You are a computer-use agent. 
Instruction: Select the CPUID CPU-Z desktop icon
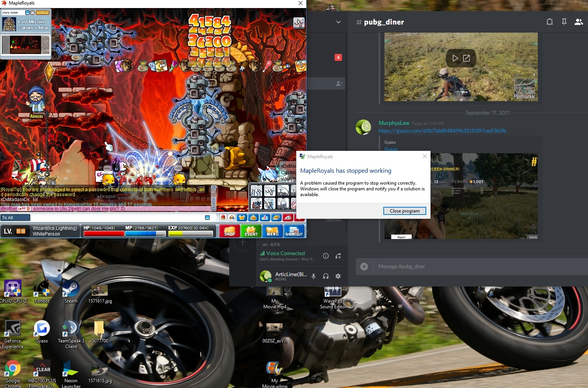click(13, 292)
